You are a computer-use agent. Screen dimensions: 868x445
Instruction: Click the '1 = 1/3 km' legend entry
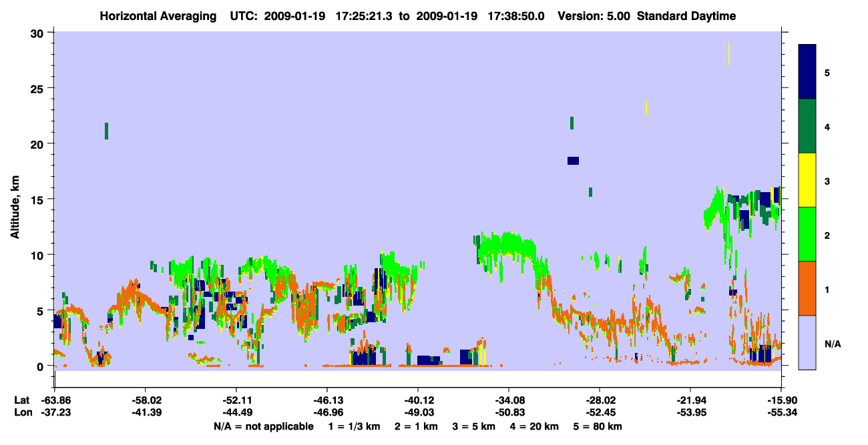pos(354,426)
